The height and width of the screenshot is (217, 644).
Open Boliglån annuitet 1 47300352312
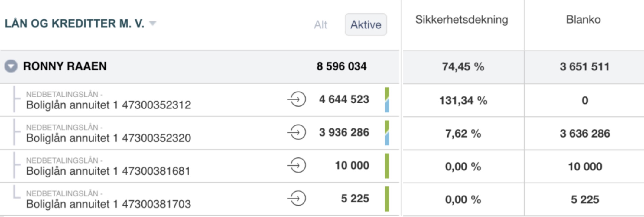coord(109,105)
